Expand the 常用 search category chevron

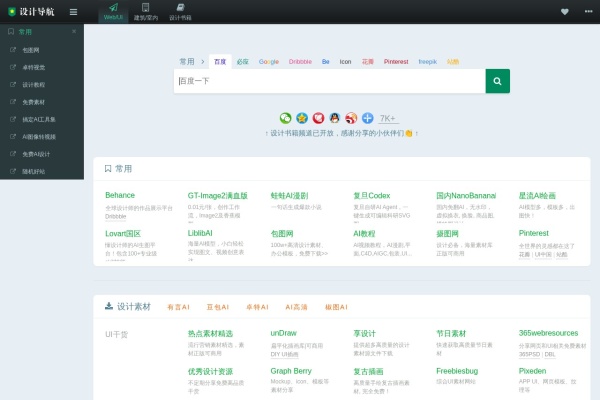pos(203,62)
